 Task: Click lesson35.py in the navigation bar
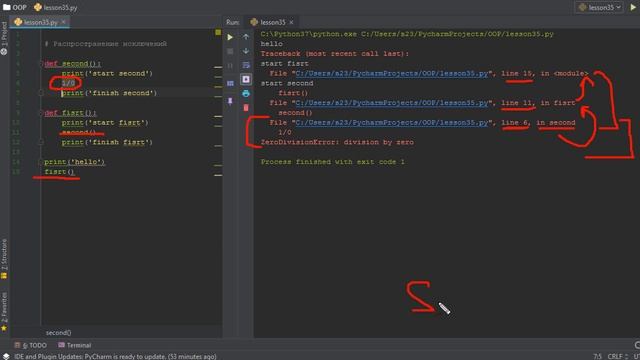pyautogui.click(x=56, y=7)
